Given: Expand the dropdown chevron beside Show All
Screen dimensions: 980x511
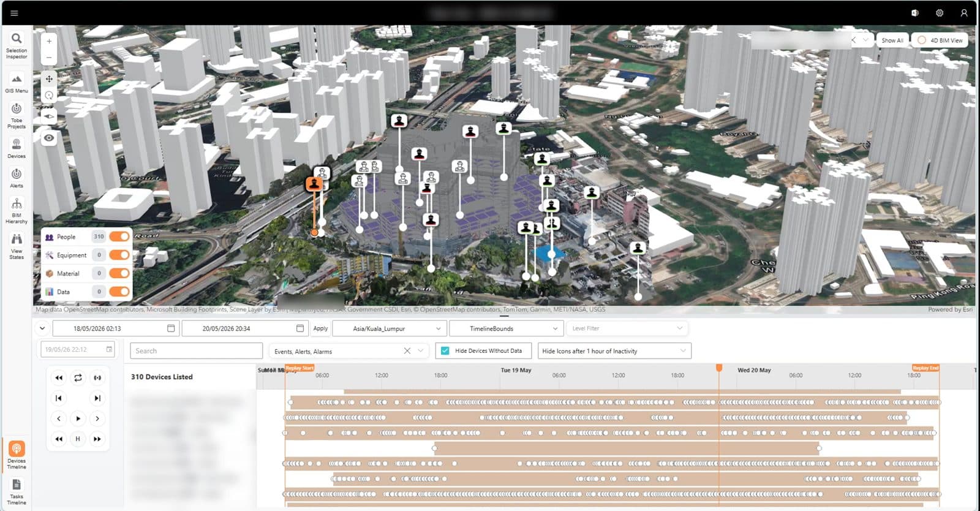Looking at the screenshot, I should pos(865,40).
